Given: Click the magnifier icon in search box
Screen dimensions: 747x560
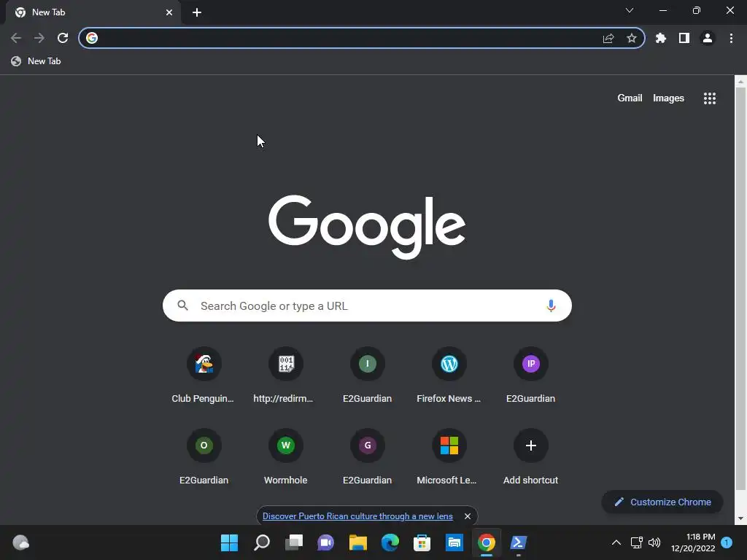Looking at the screenshot, I should coord(183,306).
